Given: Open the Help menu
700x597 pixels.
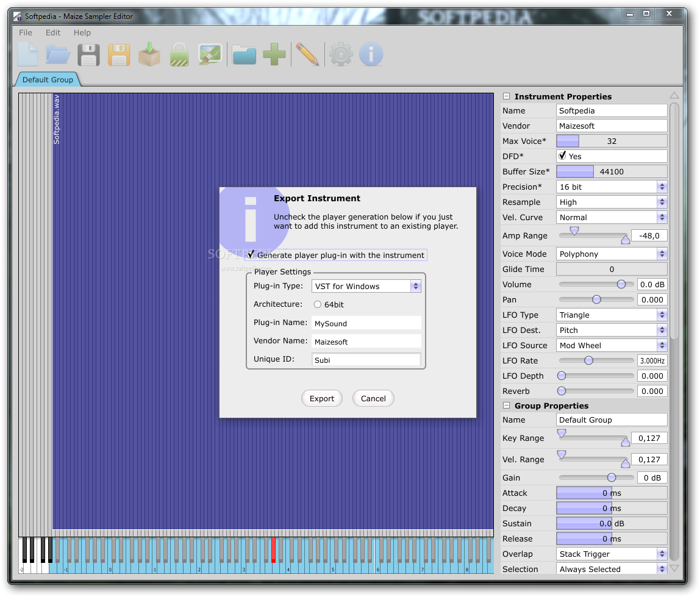Looking at the screenshot, I should [82, 32].
